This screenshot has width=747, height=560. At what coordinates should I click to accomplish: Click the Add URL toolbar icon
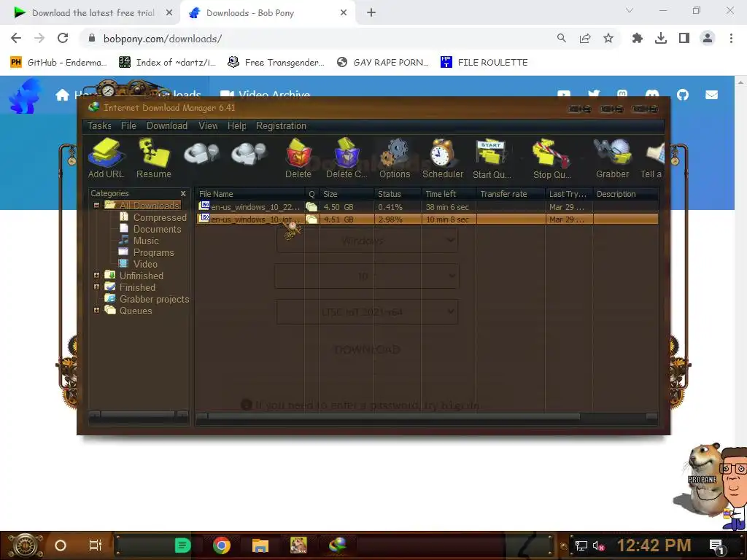[106, 158]
